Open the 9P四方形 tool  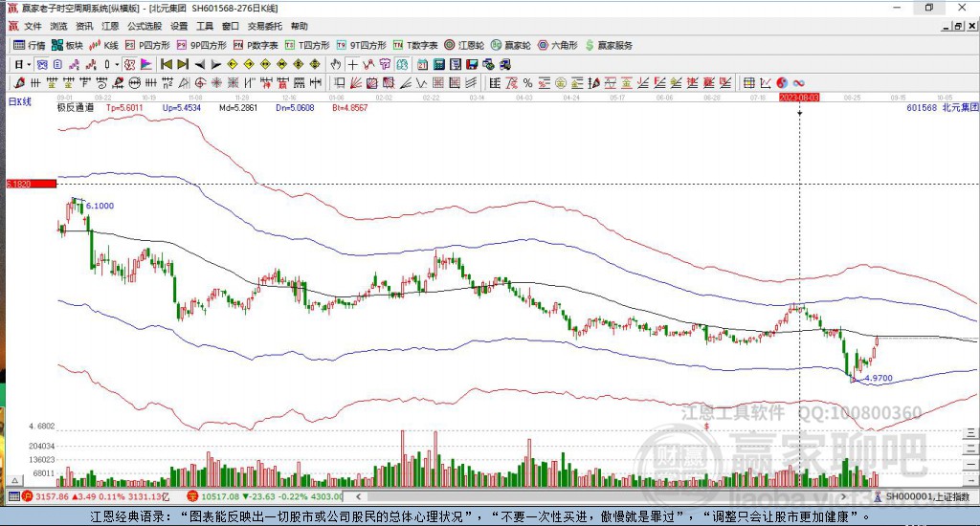[x=201, y=45]
